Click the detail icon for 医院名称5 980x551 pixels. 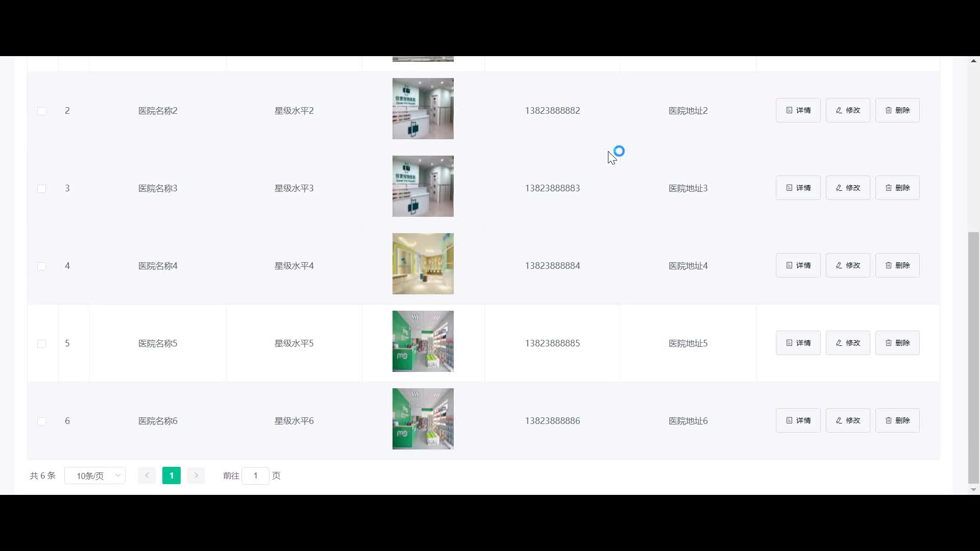click(789, 343)
